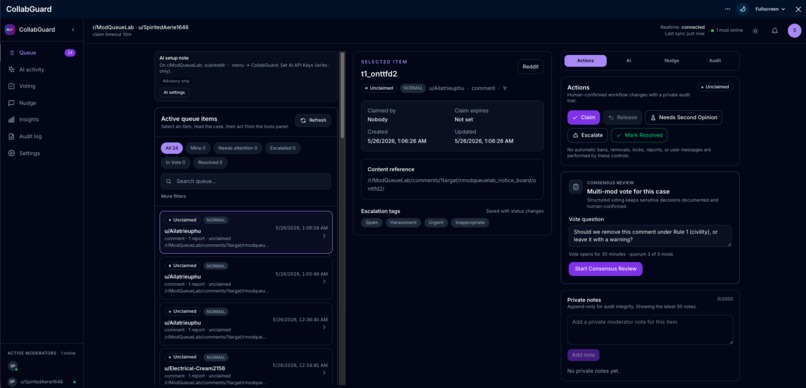Open chevron on u/Electrical-Cream2156 queue item

pos(324,373)
